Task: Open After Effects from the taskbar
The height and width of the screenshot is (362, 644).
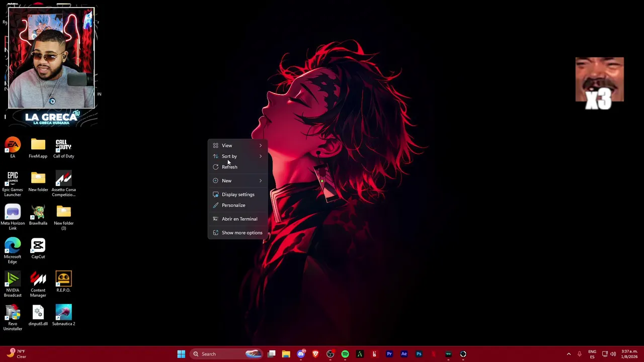Action: click(x=404, y=354)
